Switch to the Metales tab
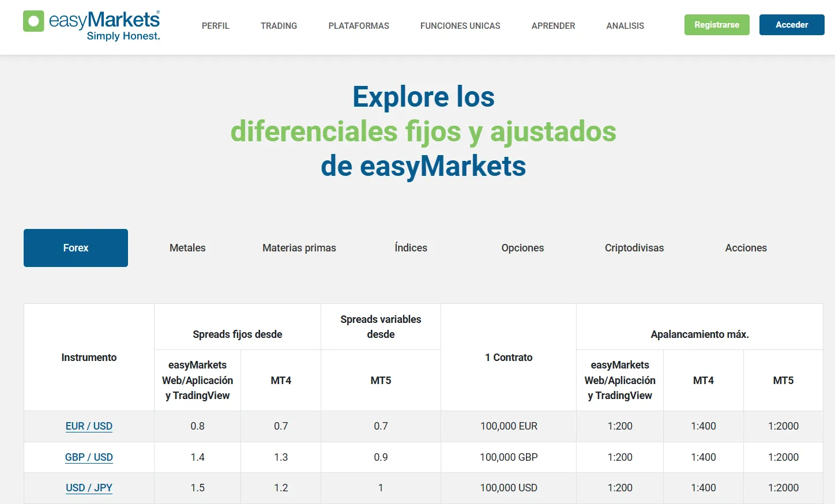This screenshot has height=504, width=835. [187, 248]
